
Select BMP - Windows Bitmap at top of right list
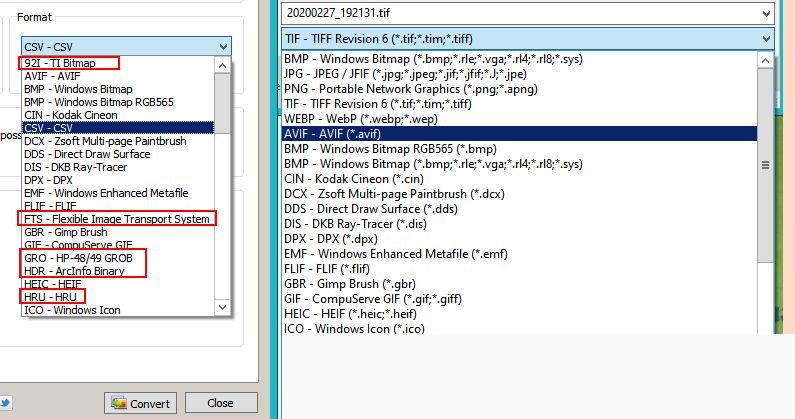519,59
